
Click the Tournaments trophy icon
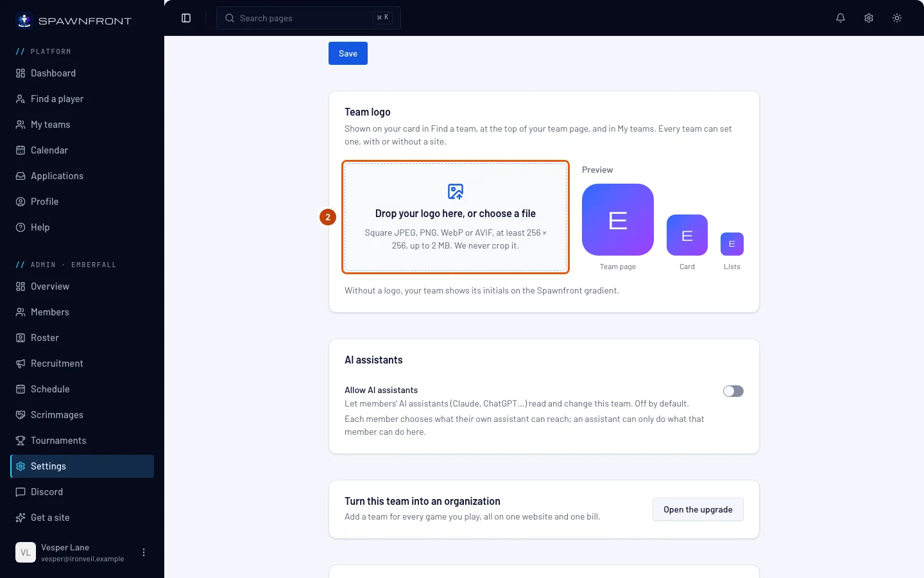pyautogui.click(x=21, y=441)
